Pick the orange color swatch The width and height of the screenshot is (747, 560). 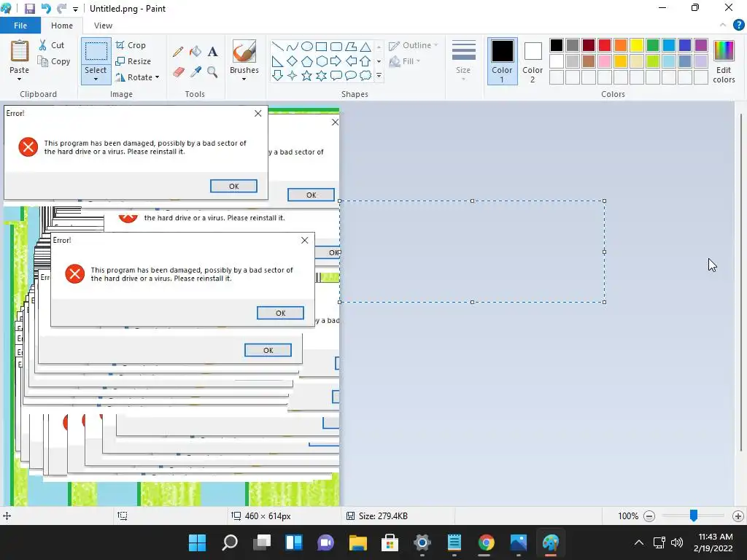point(621,45)
